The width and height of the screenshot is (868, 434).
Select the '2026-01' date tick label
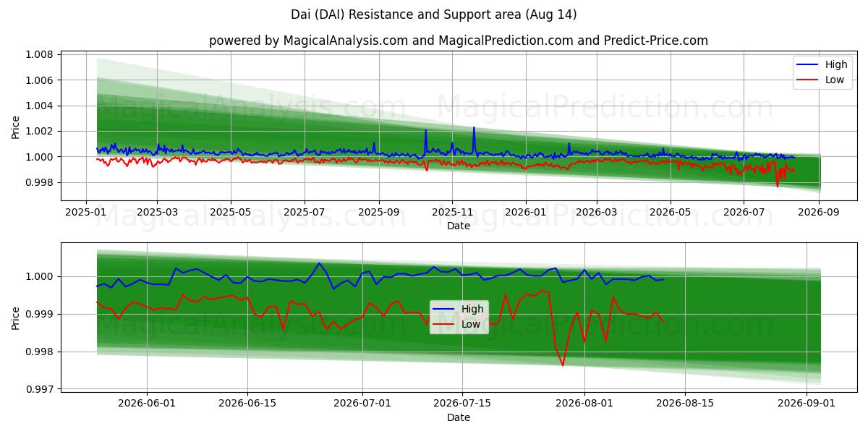pyautogui.click(x=525, y=213)
